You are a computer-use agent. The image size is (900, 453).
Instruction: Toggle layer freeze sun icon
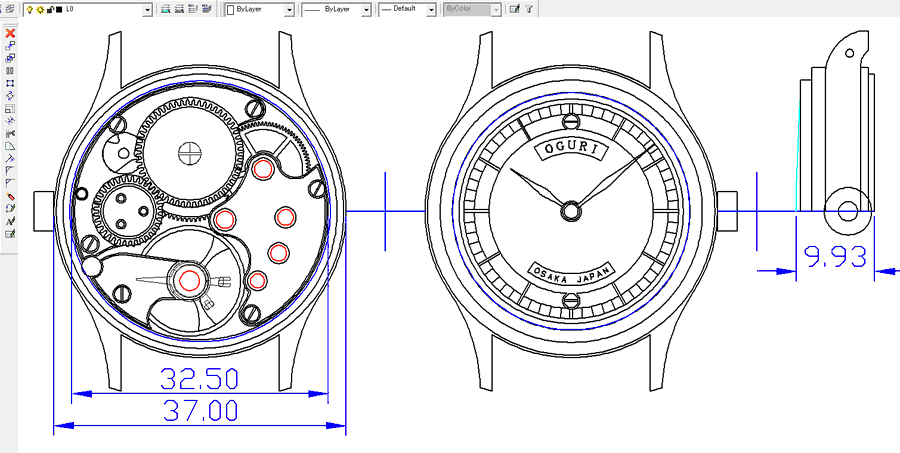[40, 9]
